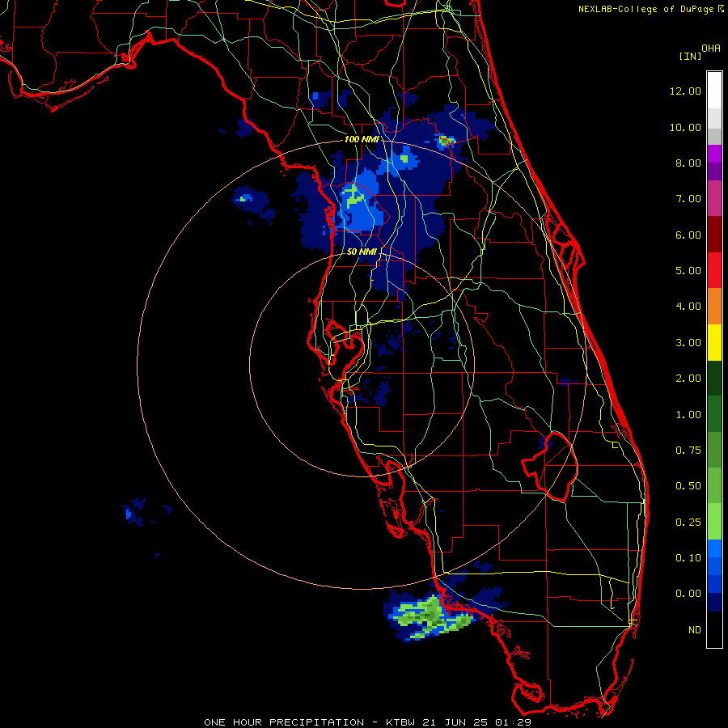Pick the dark maroon legend swatch
The image size is (728, 728).
pyautogui.click(x=714, y=235)
